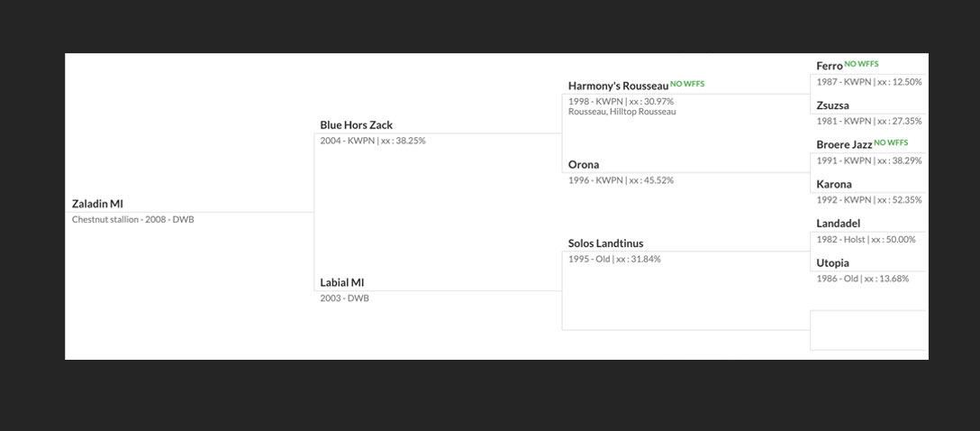Click NO WFFS badge beside Broere Jazz

click(891, 142)
